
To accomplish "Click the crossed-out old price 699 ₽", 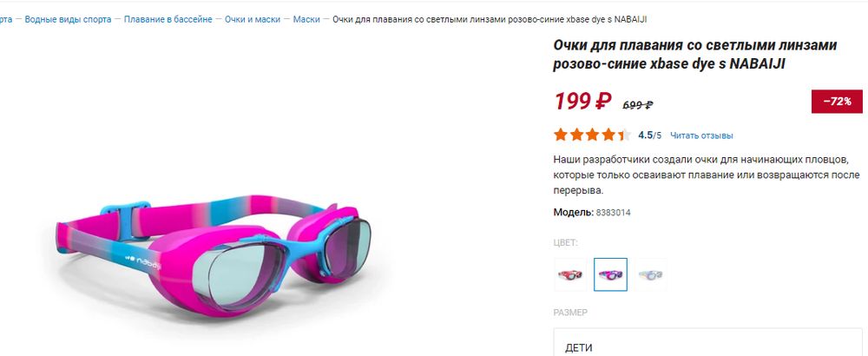I will tap(638, 105).
